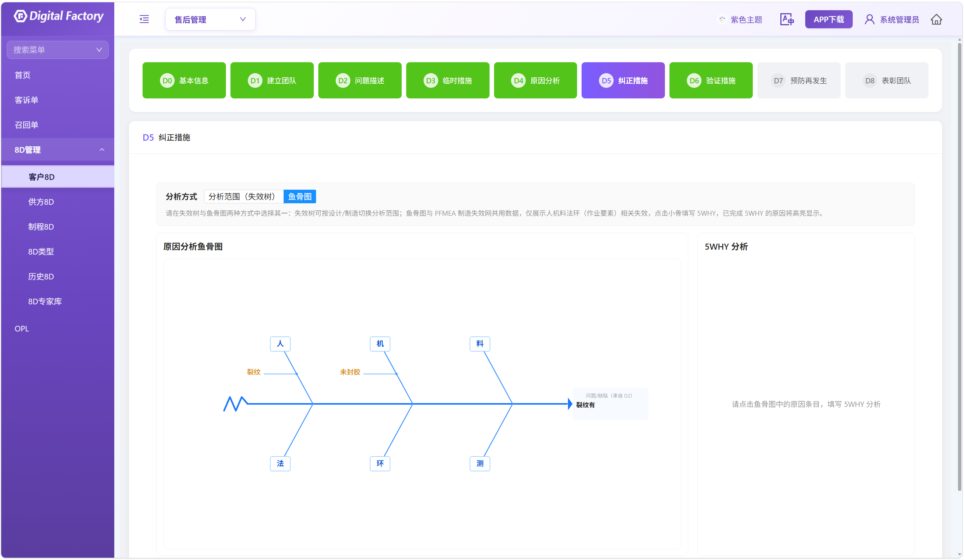Open the 紫色主题 theme palette icon
Viewport: 964px width, 560px height.
click(x=722, y=19)
